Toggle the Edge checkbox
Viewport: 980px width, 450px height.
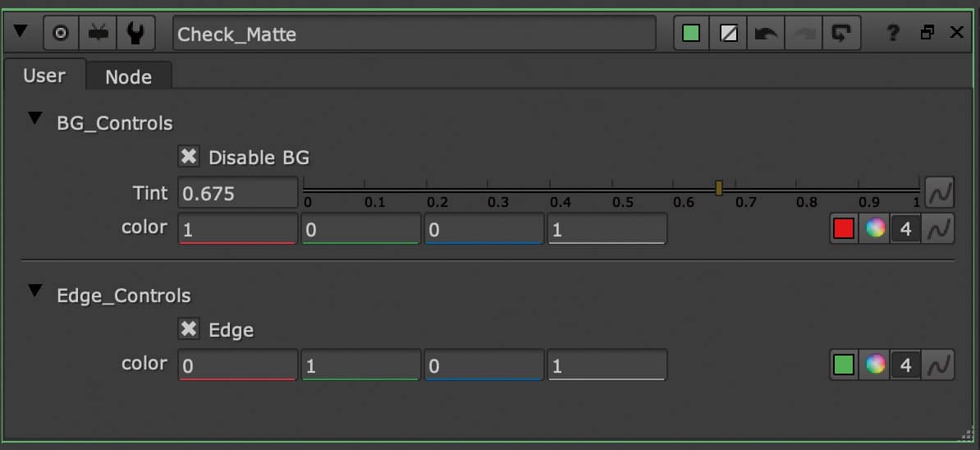coord(188,328)
